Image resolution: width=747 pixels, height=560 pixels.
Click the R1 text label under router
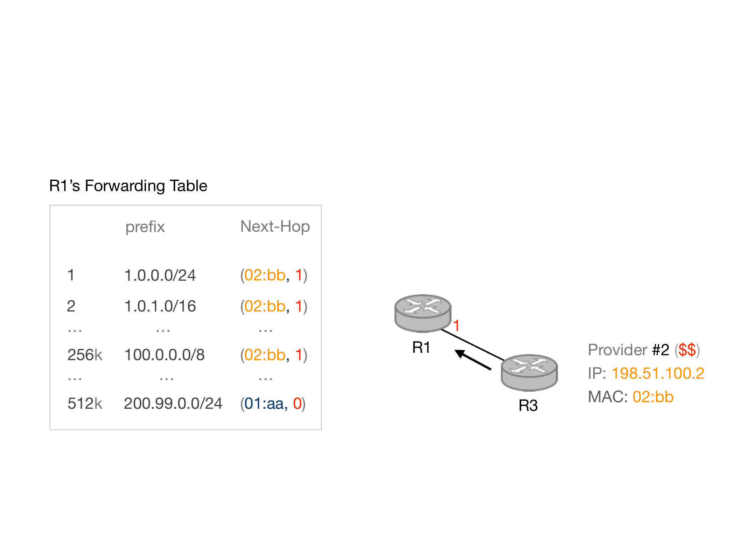(421, 348)
